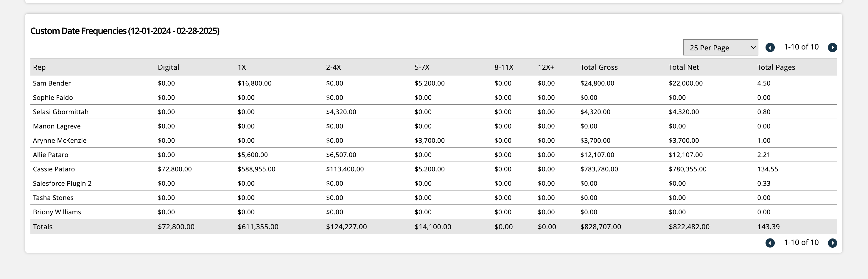
Task: Click the 1X column header
Action: pyautogui.click(x=242, y=67)
